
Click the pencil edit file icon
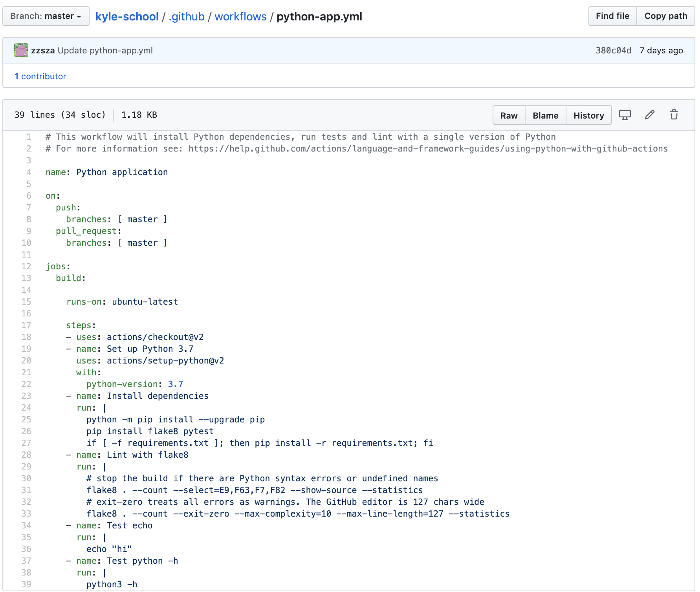point(649,115)
